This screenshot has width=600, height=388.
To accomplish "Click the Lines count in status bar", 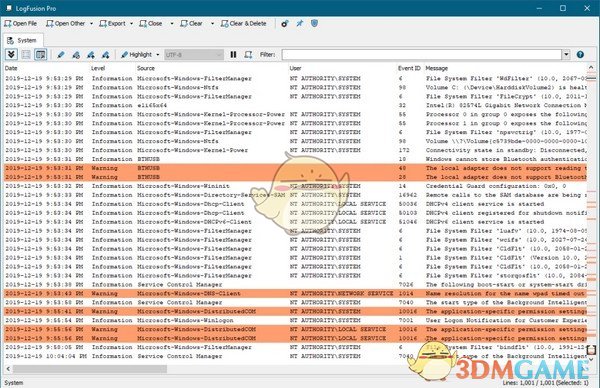I will 546,383.
